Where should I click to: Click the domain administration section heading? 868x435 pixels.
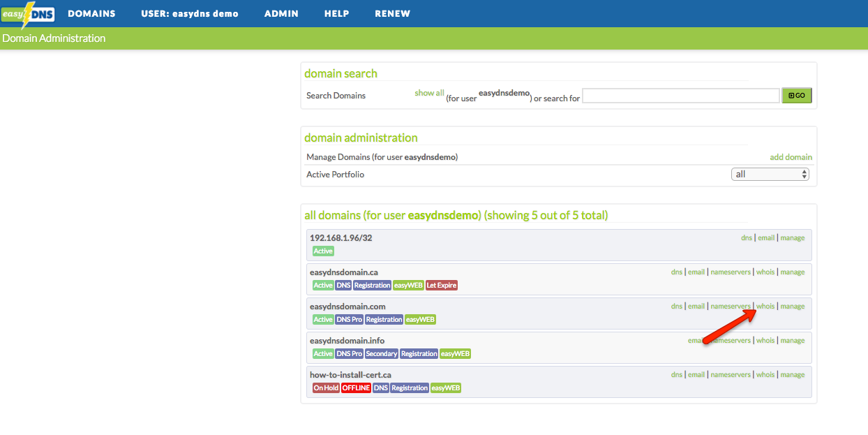click(x=361, y=138)
